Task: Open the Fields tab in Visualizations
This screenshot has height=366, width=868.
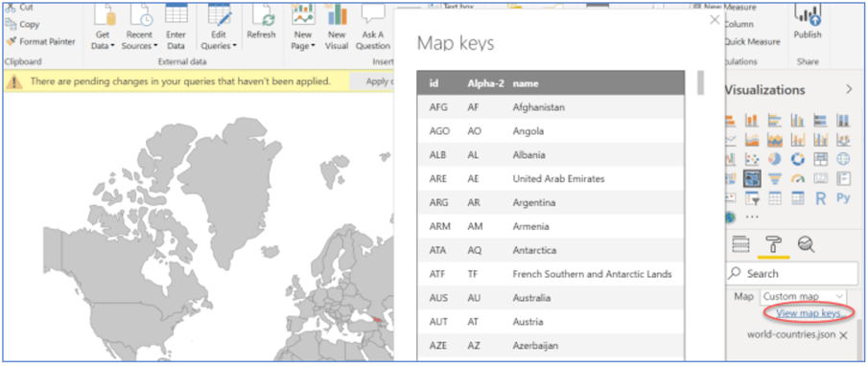Action: tap(740, 243)
